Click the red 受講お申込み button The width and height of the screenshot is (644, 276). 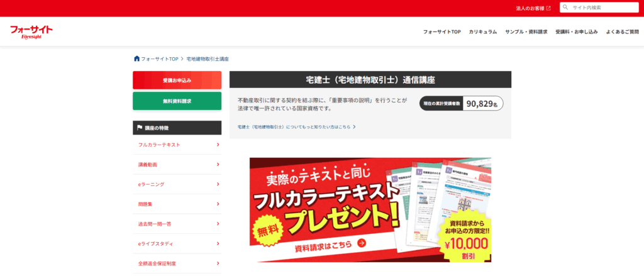[177, 80]
